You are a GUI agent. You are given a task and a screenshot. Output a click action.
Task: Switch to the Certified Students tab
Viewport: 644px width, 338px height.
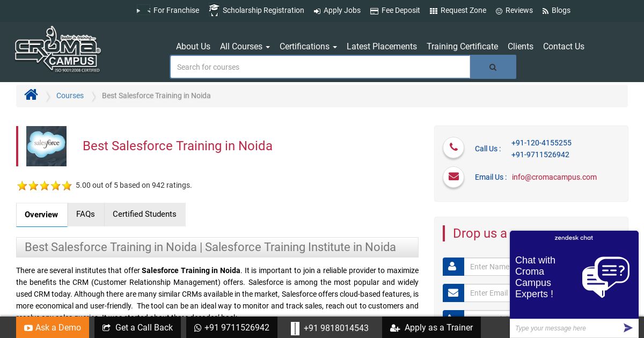(144, 214)
